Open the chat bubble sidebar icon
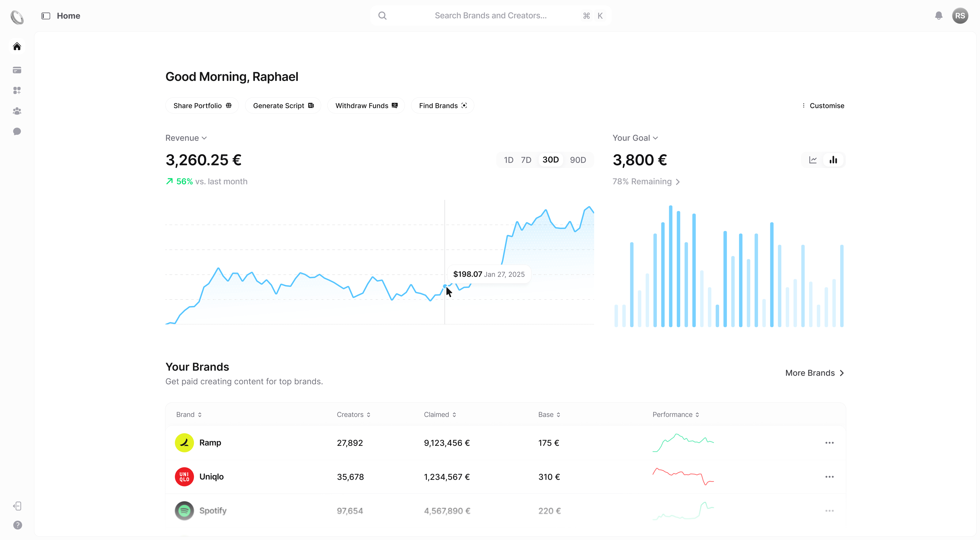980x540 pixels. (17, 132)
